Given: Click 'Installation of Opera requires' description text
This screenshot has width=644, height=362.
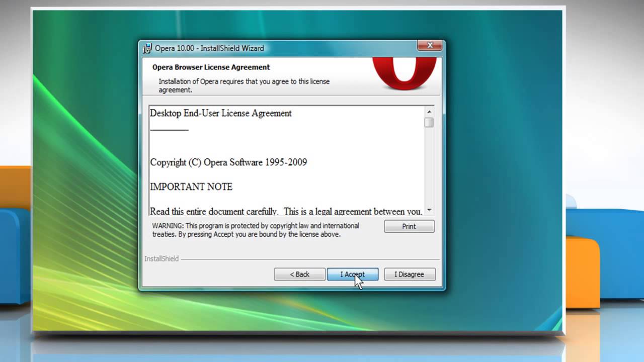Looking at the screenshot, I should coord(244,85).
